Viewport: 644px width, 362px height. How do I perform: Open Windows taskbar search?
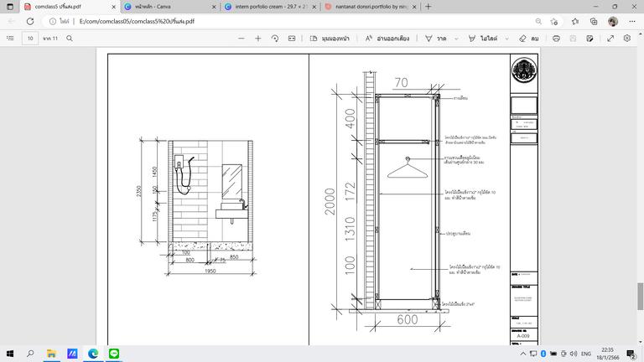coord(30,354)
